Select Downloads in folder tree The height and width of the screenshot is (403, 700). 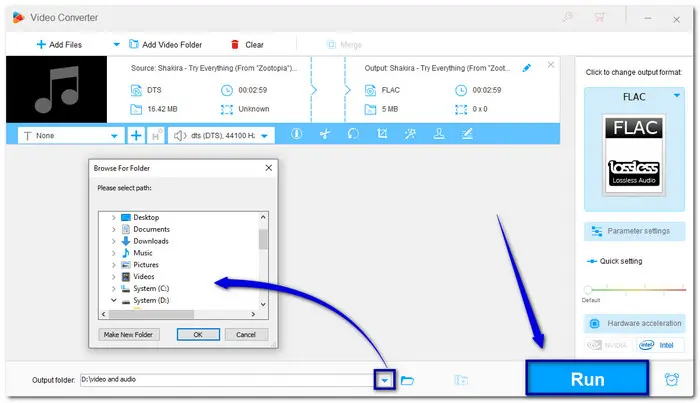[x=151, y=241]
